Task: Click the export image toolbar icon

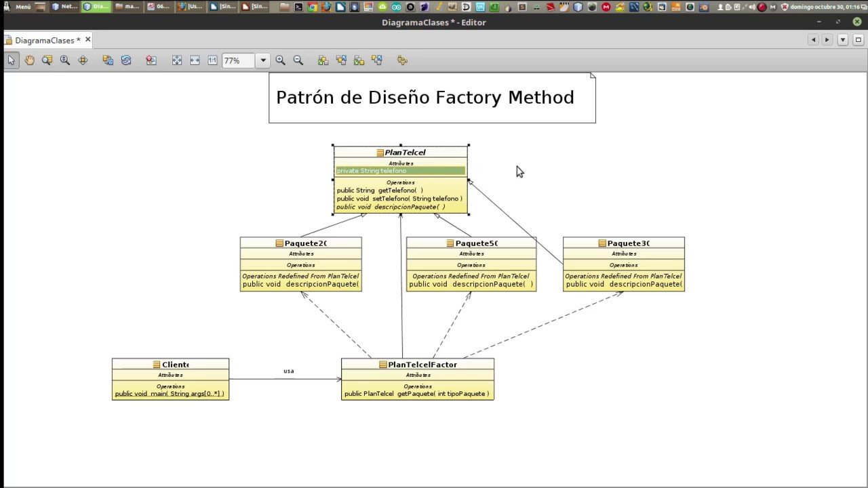Action: point(151,60)
